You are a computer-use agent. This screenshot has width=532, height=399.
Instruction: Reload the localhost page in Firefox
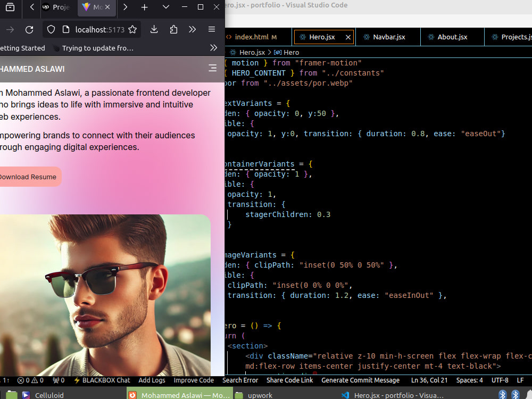(x=29, y=30)
